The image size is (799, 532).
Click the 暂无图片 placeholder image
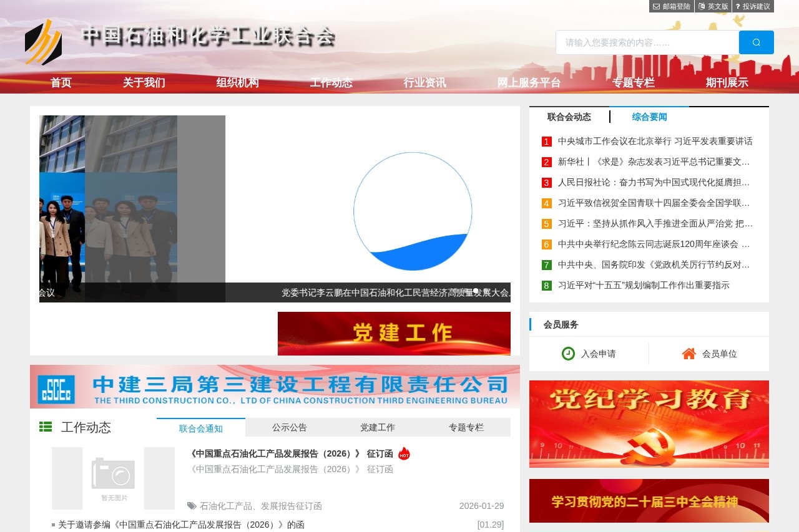point(114,478)
